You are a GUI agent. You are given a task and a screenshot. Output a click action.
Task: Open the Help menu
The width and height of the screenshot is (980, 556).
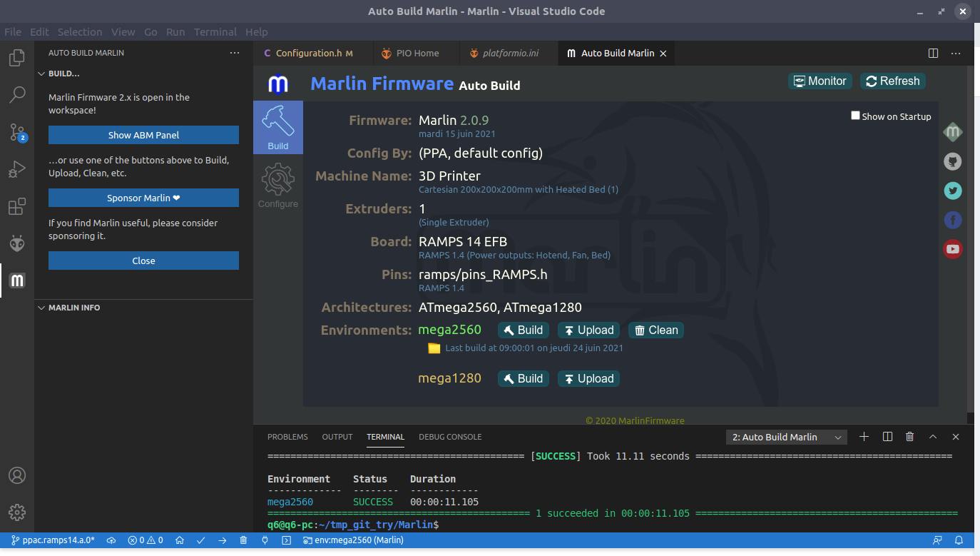point(257,32)
